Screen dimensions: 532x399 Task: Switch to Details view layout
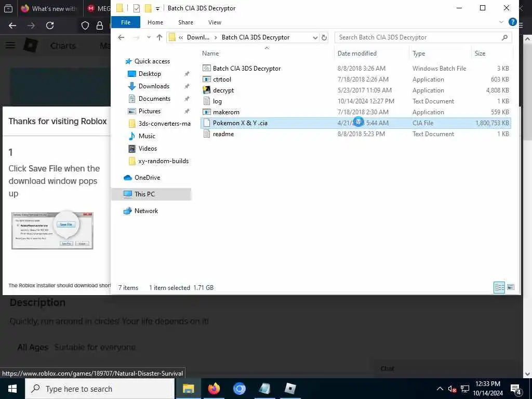coord(499,288)
